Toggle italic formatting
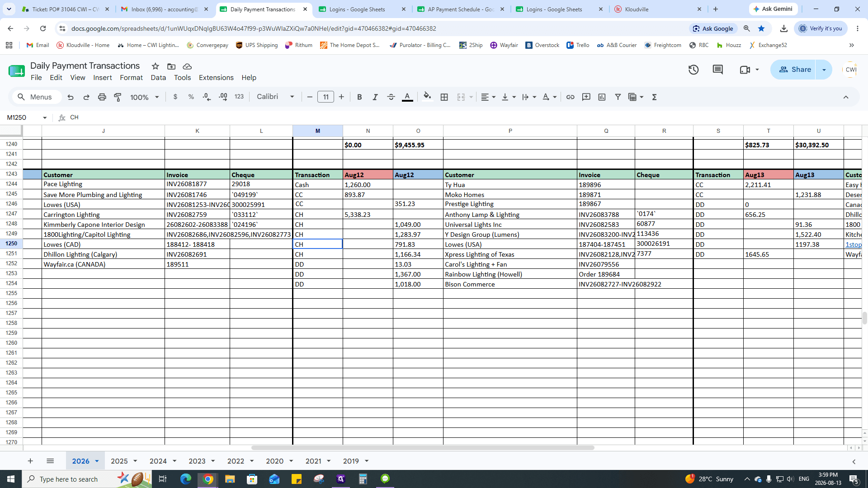Screen dimensions: 868x488 click(x=375, y=97)
